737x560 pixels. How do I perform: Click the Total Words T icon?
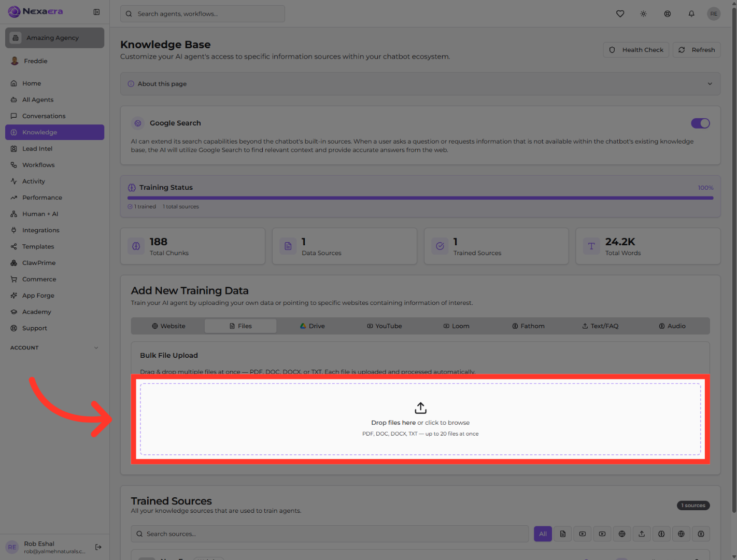591,246
